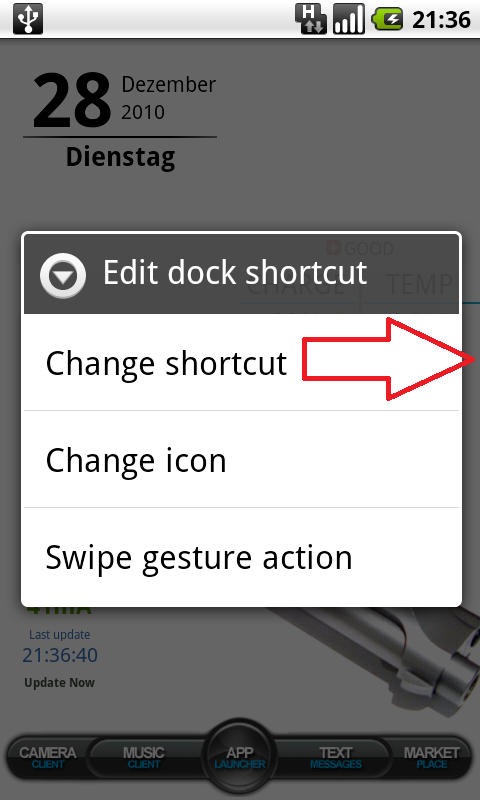Open the Music Client dock shortcut
Screen dimensions: 480x800
(144, 758)
